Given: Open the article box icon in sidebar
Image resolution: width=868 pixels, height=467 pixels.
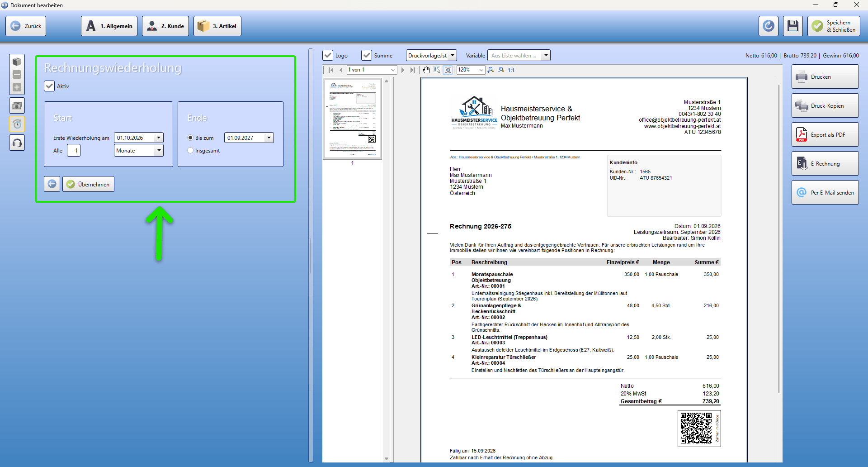Looking at the screenshot, I should click(x=17, y=62).
